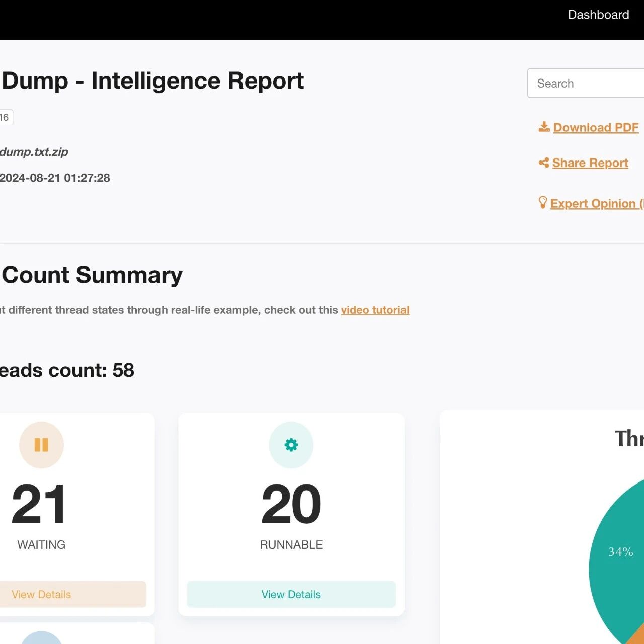Click the teal gear icon above RUNNABLE
This screenshot has width=644, height=644.
pos(291,445)
